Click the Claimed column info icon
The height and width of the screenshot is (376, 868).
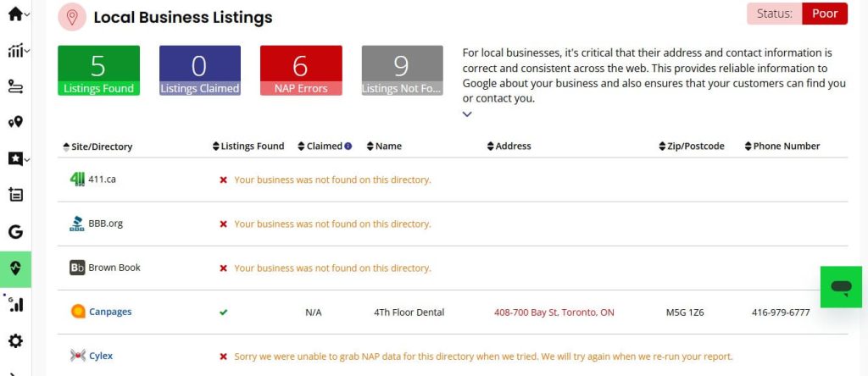pyautogui.click(x=348, y=147)
